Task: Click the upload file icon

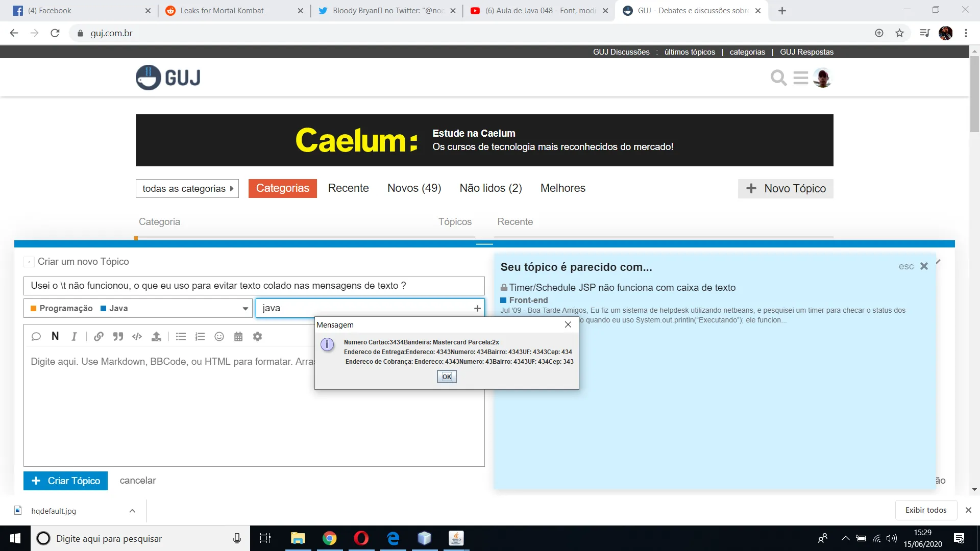Action: pyautogui.click(x=156, y=336)
